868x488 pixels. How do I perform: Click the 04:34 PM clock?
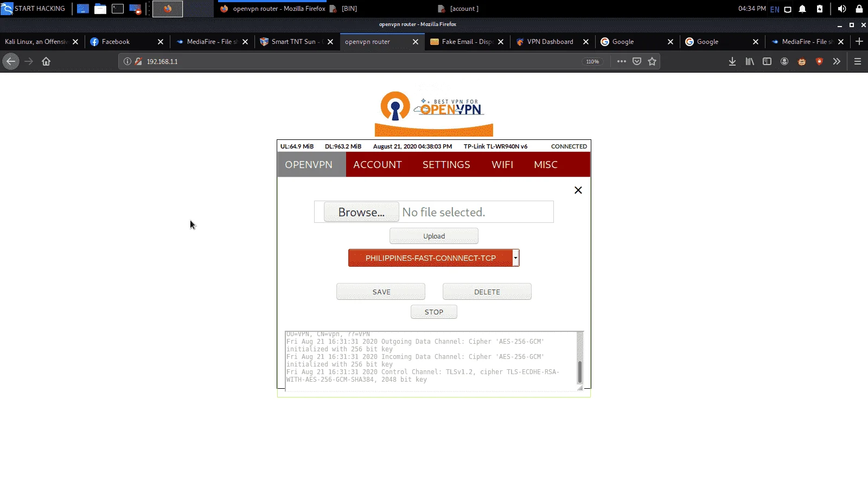(x=752, y=9)
